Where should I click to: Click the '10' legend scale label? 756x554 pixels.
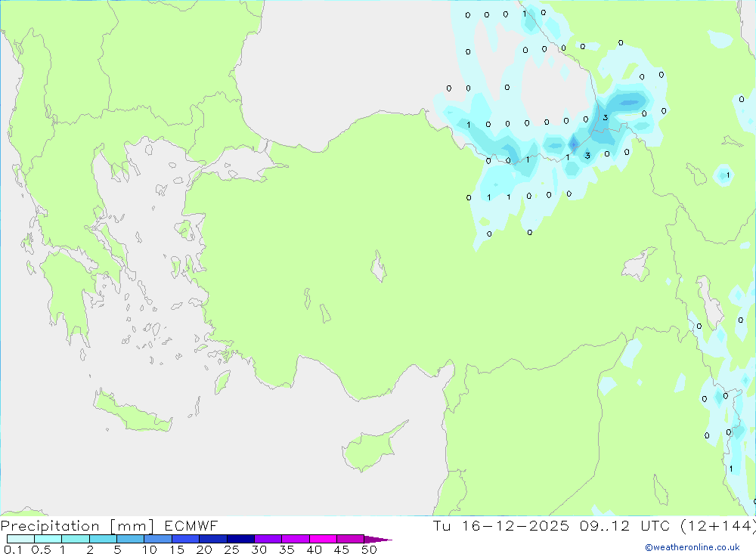[x=150, y=549]
